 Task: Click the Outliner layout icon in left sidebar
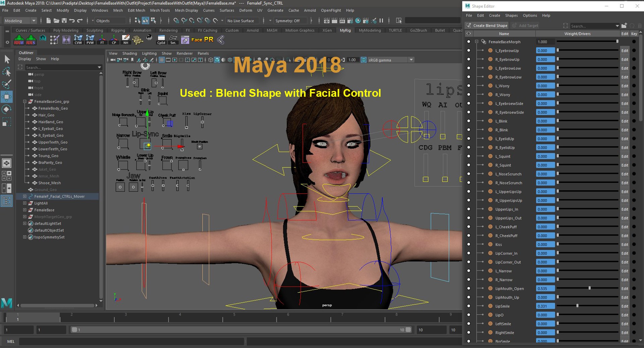7,201
